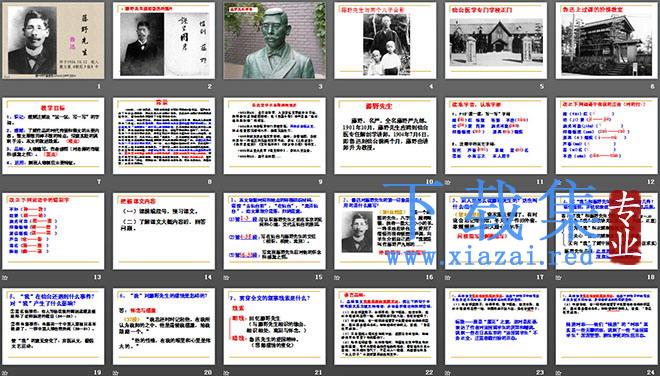Click the animation star icon under slide 15

click(226, 277)
